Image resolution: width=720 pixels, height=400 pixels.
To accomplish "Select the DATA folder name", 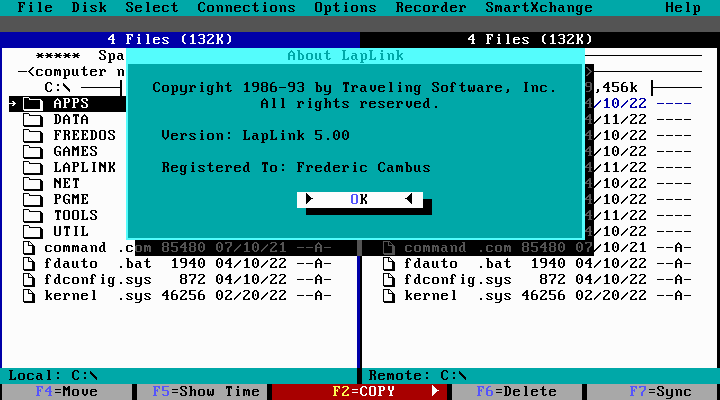I will pyautogui.click(x=71, y=120).
